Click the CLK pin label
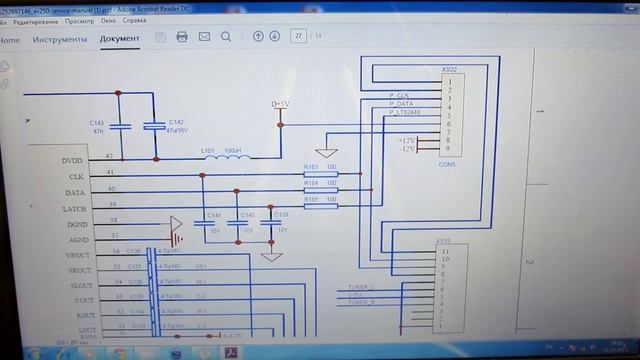 (76, 177)
